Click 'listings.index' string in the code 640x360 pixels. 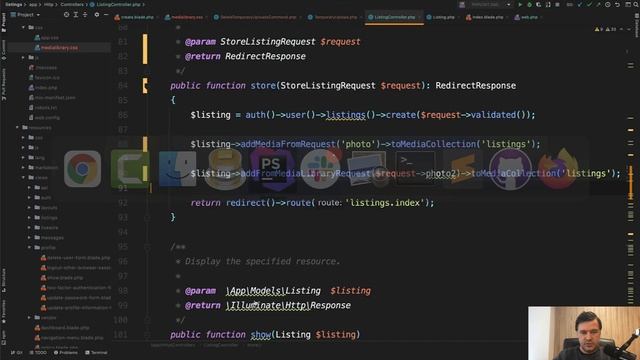click(x=384, y=202)
